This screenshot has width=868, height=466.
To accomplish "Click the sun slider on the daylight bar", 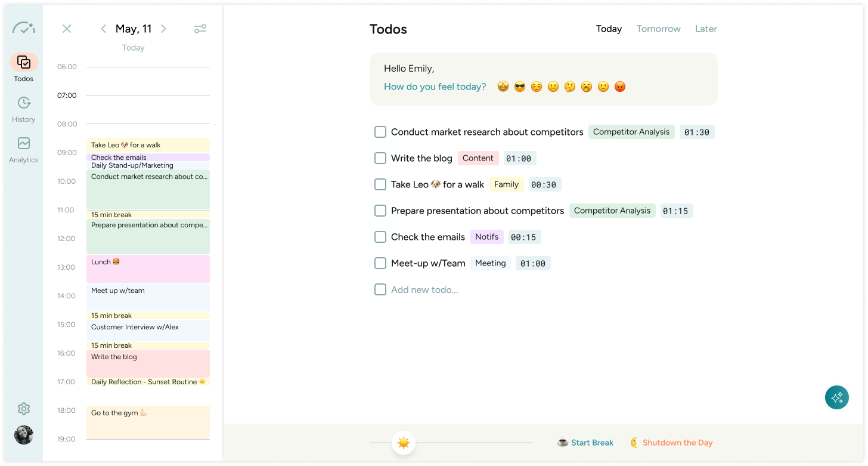I will pyautogui.click(x=404, y=442).
